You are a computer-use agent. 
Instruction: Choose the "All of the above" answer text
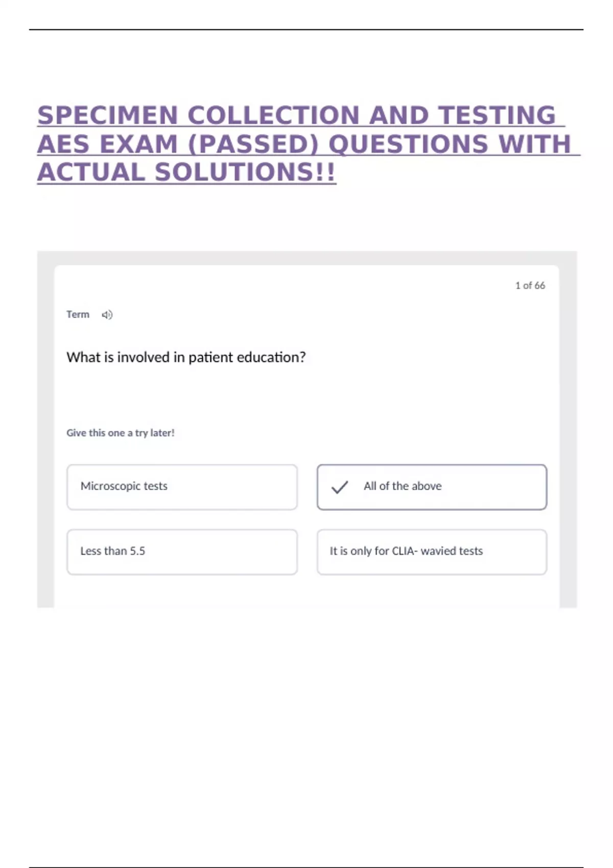coord(403,486)
